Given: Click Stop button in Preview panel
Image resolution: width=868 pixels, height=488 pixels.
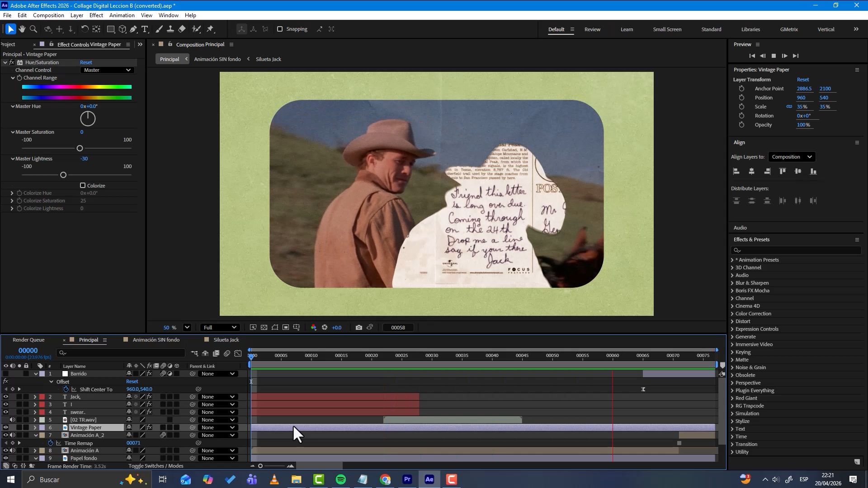Looking at the screenshot, I should pyautogui.click(x=774, y=56).
